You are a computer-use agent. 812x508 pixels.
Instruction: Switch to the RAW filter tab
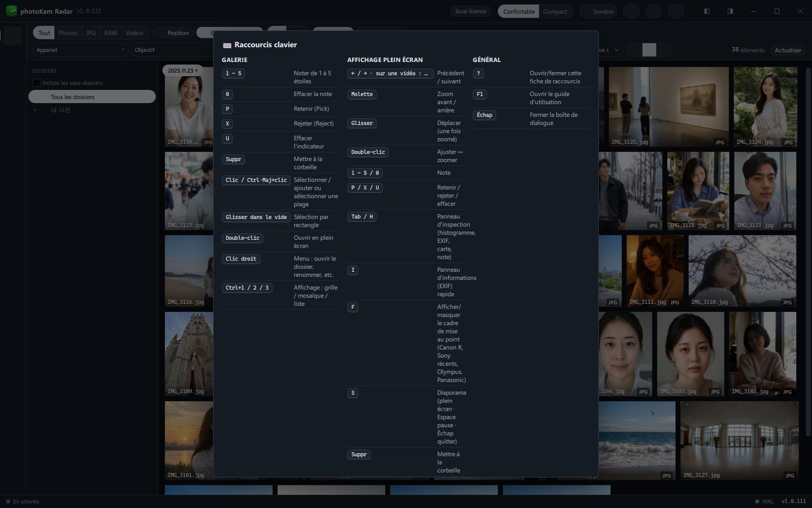tap(111, 33)
